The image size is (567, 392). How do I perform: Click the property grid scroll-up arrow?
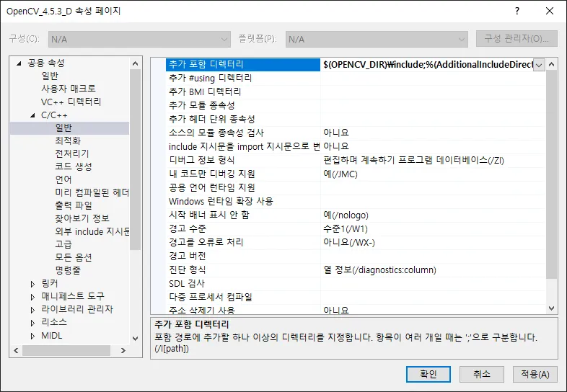coord(551,64)
